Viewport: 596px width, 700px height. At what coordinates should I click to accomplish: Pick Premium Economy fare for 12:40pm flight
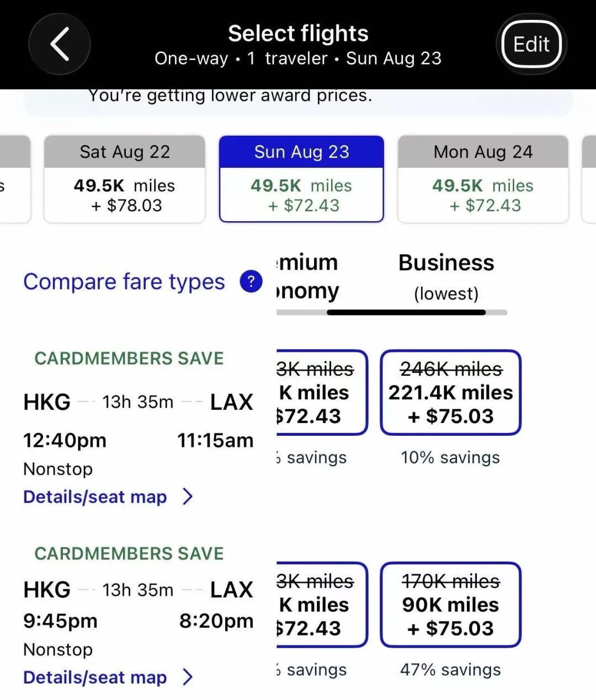pyautogui.click(x=321, y=392)
